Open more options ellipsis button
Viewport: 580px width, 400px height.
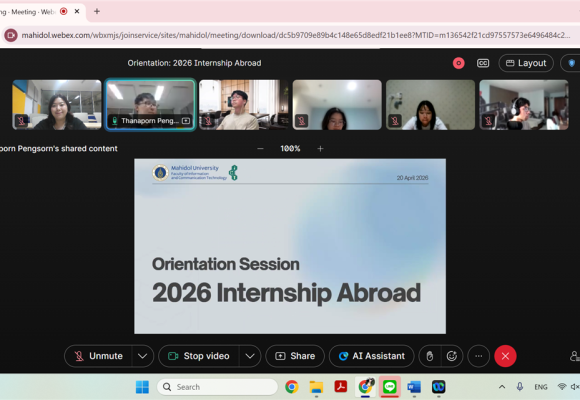[x=479, y=356]
